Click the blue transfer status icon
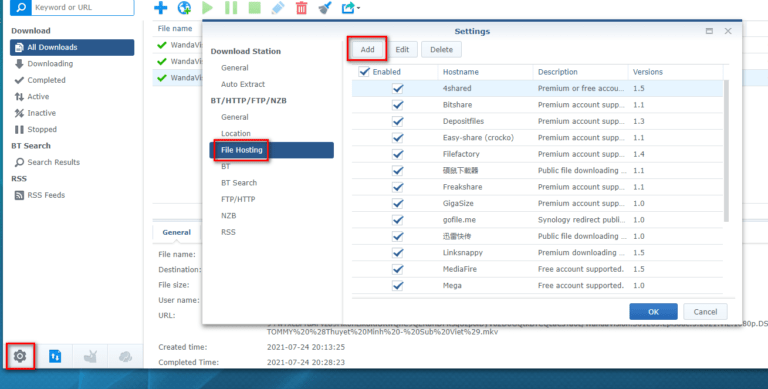 point(55,356)
